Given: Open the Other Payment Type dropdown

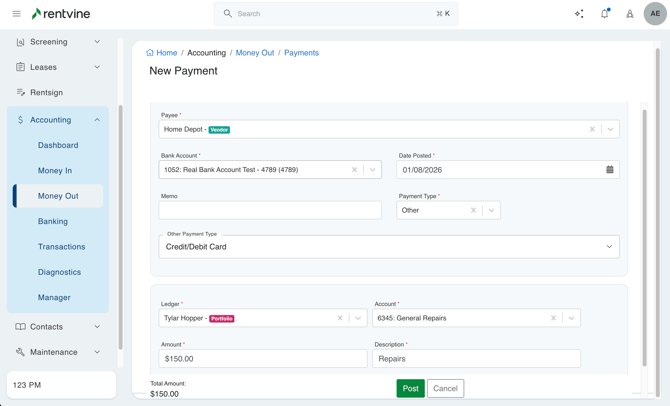Looking at the screenshot, I should (609, 247).
